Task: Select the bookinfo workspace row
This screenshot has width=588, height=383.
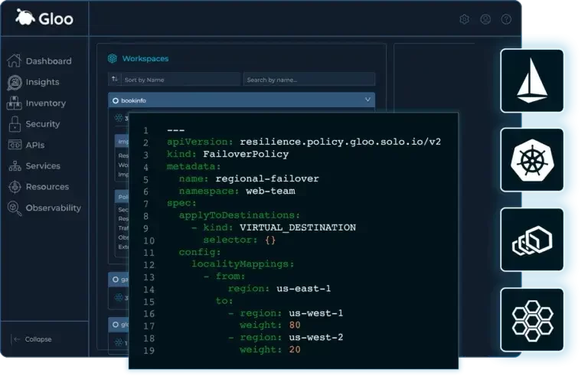Action: click(x=230, y=100)
